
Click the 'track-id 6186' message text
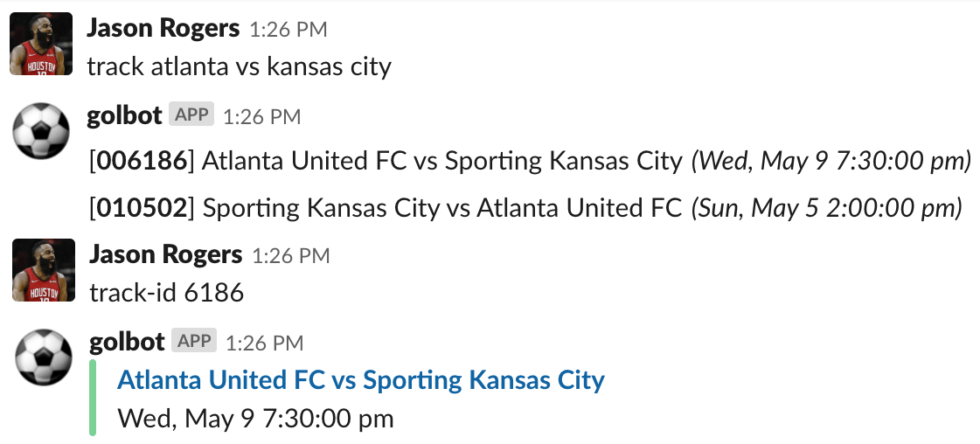click(166, 292)
